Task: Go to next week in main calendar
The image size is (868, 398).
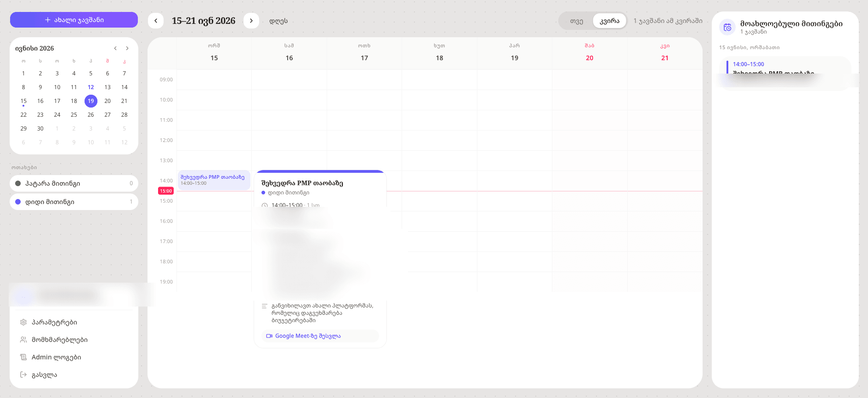Action: tap(251, 21)
